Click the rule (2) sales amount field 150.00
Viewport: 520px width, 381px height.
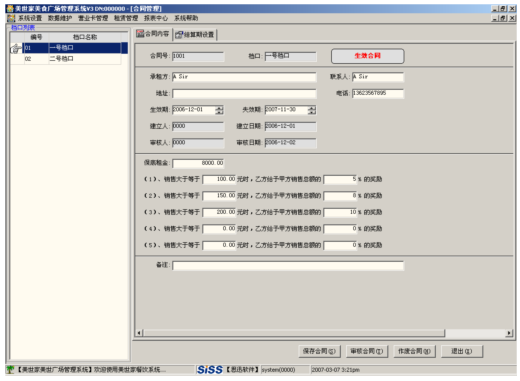(x=219, y=196)
